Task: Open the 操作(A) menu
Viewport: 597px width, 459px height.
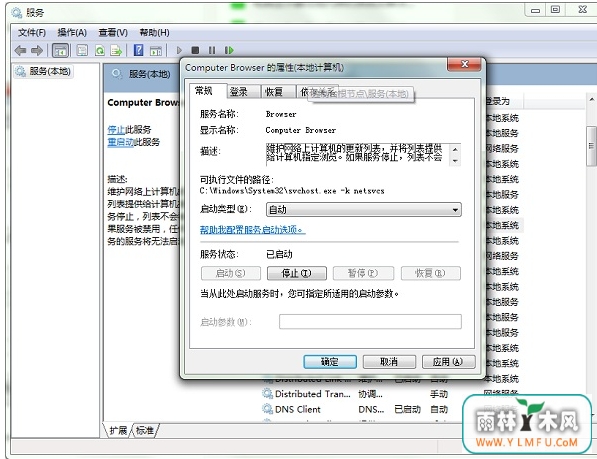Action: 72,33
